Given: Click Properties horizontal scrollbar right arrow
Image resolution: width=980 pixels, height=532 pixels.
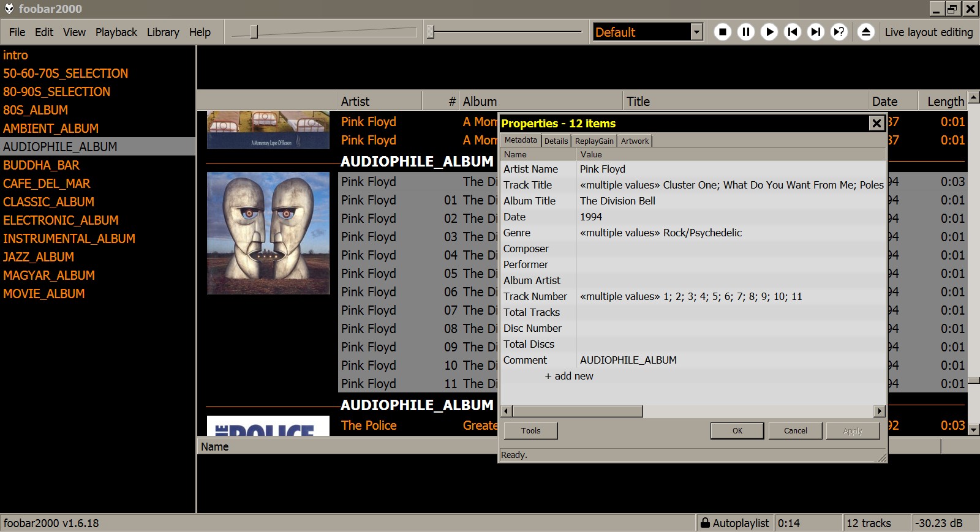Looking at the screenshot, I should (x=880, y=411).
